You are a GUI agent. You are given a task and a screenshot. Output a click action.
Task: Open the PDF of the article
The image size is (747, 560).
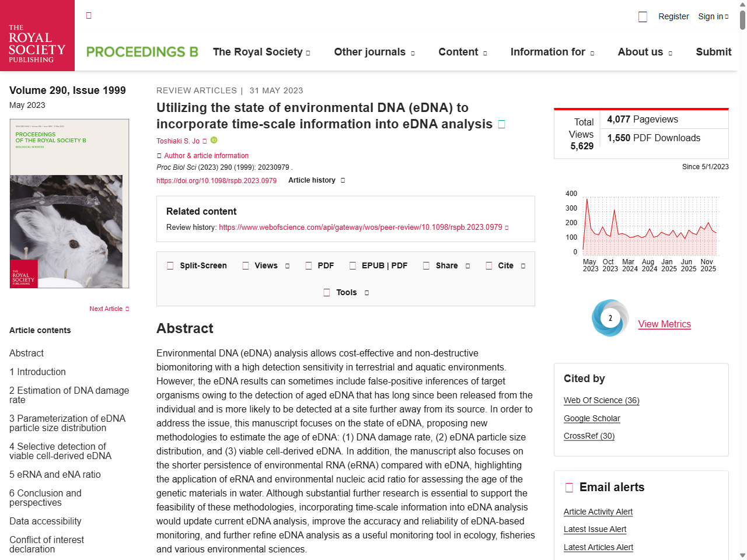[308, 265]
